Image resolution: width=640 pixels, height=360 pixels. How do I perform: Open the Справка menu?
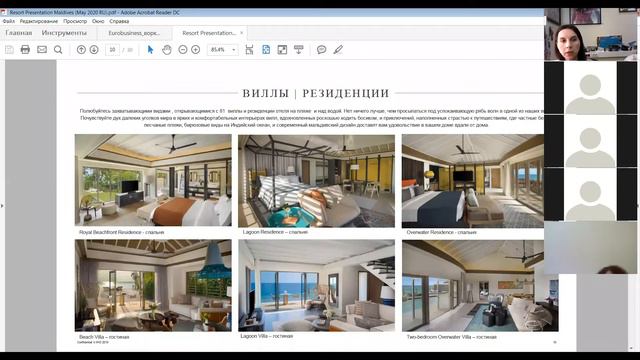119,21
